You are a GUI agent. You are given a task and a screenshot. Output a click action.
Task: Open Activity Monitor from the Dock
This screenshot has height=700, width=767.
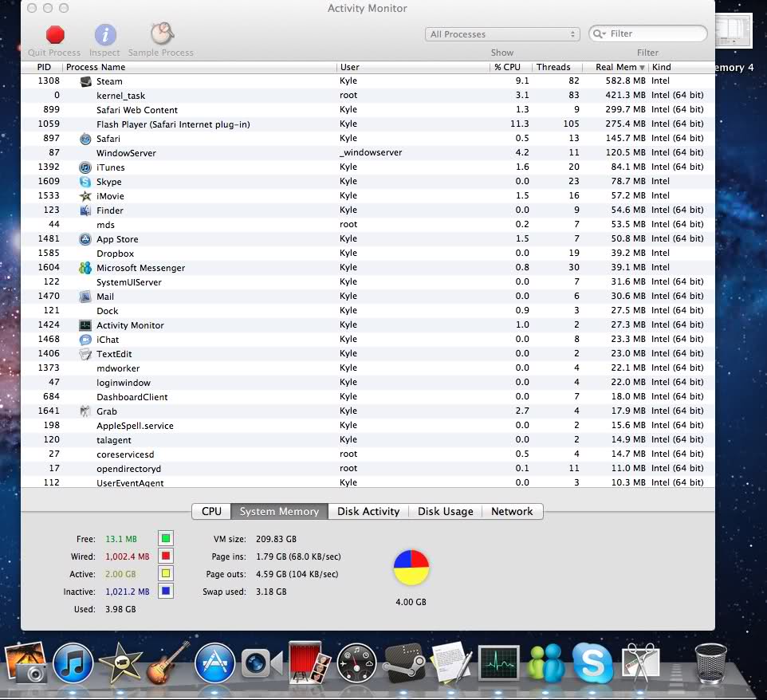498,663
